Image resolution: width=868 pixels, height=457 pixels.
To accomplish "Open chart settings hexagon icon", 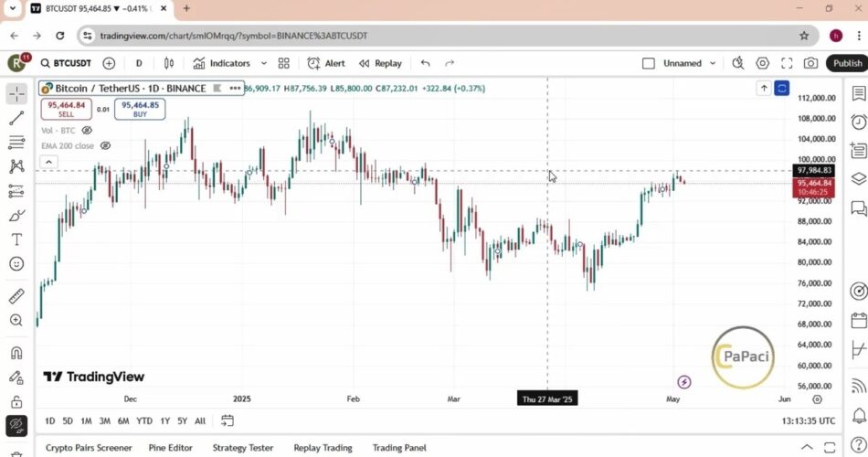I will 763,63.
